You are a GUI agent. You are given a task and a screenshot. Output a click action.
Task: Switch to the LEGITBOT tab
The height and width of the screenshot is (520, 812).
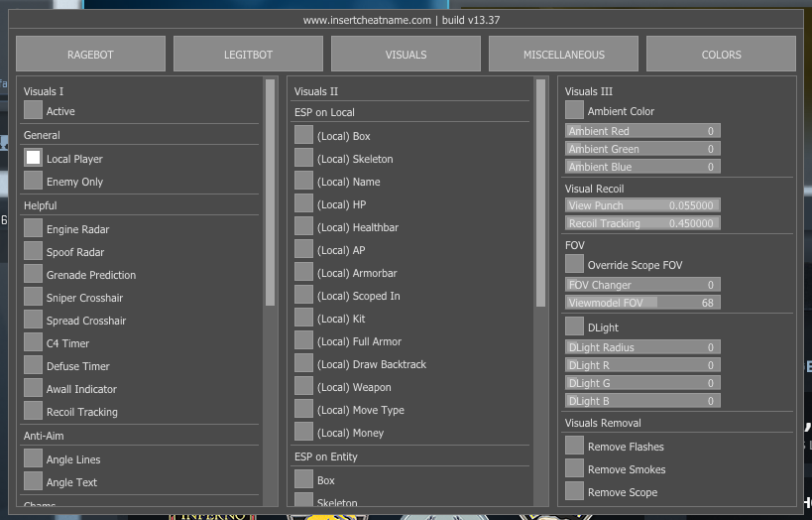coord(248,55)
